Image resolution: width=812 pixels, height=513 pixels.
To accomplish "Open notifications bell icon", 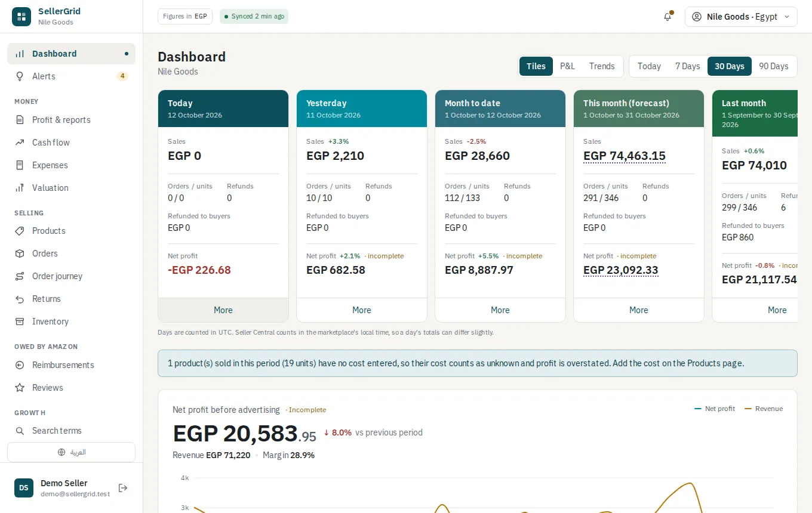I will [x=668, y=17].
